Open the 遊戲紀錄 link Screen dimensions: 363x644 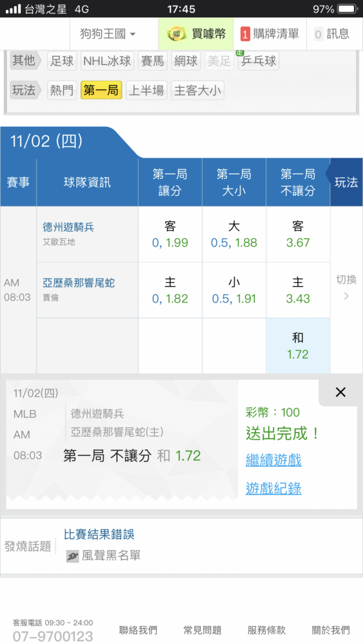click(x=273, y=488)
